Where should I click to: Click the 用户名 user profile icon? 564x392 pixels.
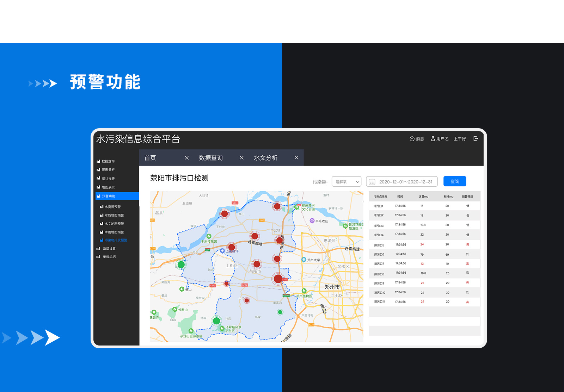coord(433,139)
